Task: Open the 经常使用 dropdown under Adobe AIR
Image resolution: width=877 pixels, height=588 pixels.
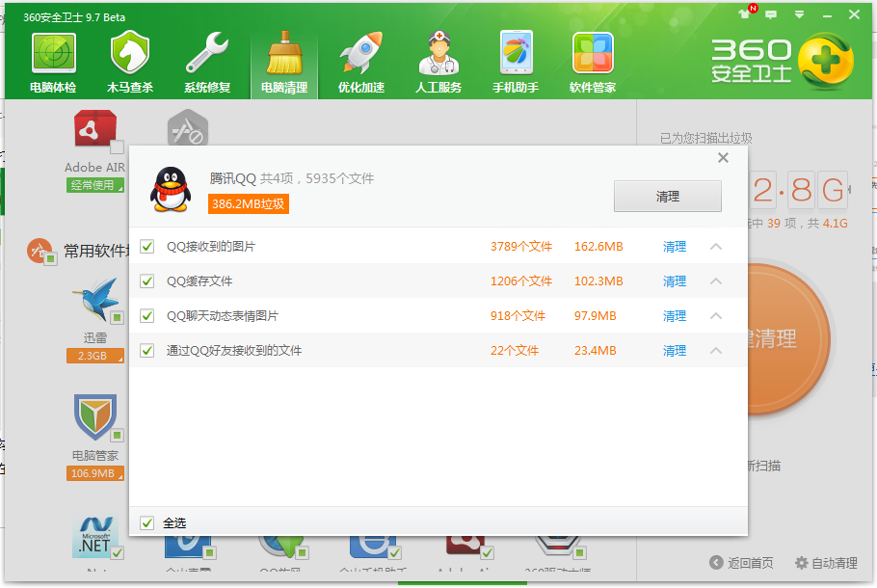Action: (95, 185)
